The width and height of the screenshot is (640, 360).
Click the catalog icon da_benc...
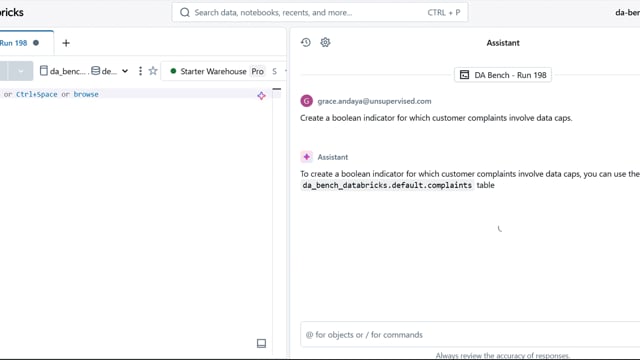pos(44,71)
